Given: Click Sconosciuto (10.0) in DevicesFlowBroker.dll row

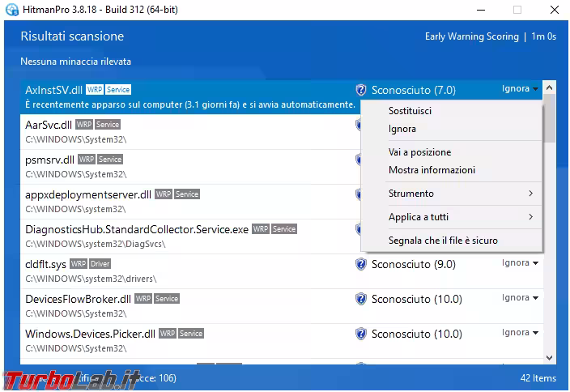Looking at the screenshot, I should coord(417,300).
